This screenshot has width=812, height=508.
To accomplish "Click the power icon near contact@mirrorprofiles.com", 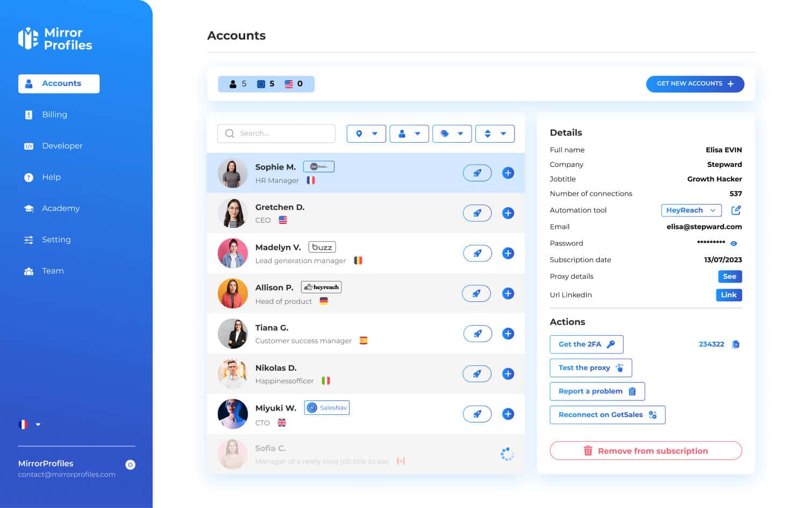I will (130, 465).
